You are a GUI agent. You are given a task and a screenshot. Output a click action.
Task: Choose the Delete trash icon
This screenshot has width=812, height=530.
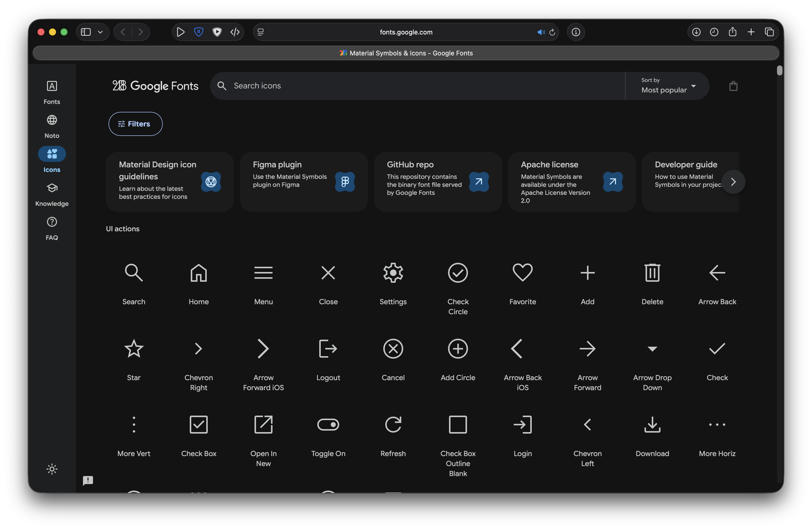(x=652, y=272)
